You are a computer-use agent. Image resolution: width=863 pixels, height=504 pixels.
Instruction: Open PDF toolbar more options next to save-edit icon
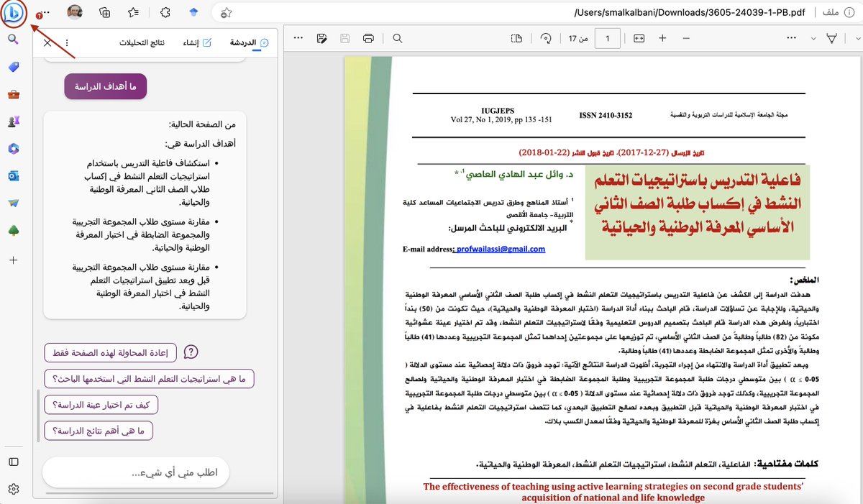pos(298,38)
